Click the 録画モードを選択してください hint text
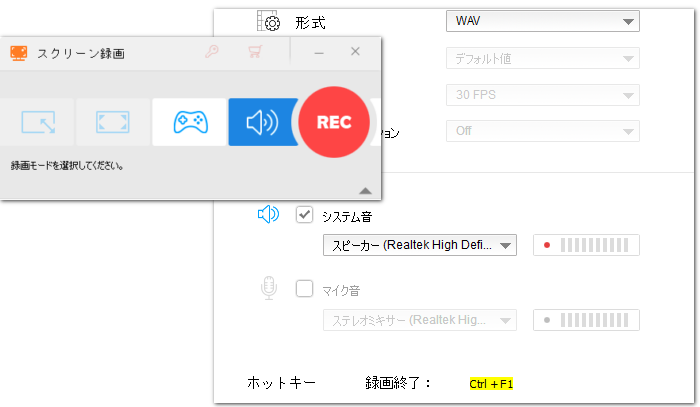The width and height of the screenshot is (700, 407). click(67, 166)
